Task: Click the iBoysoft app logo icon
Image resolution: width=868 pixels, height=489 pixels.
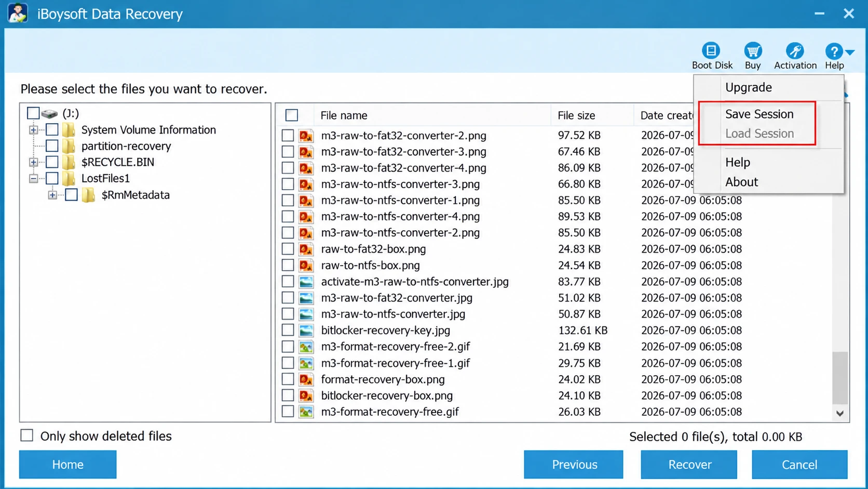Action: tap(18, 14)
